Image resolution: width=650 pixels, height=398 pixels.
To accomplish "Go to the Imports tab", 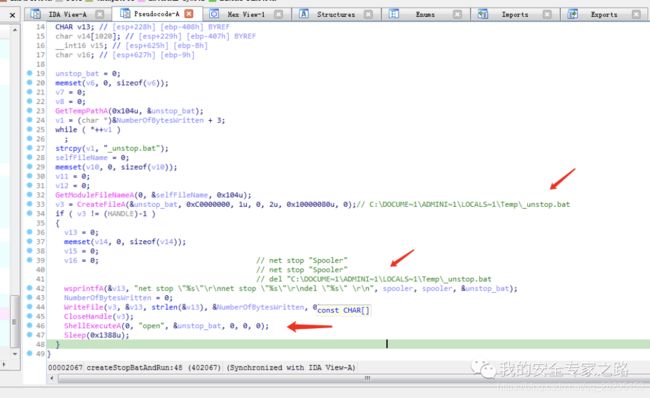I will [x=515, y=15].
